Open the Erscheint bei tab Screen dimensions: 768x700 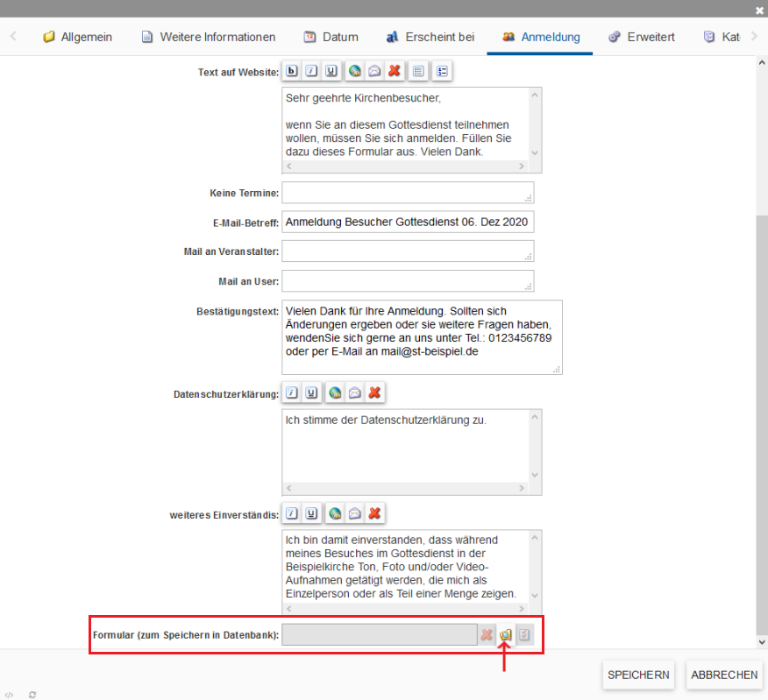pyautogui.click(x=430, y=37)
